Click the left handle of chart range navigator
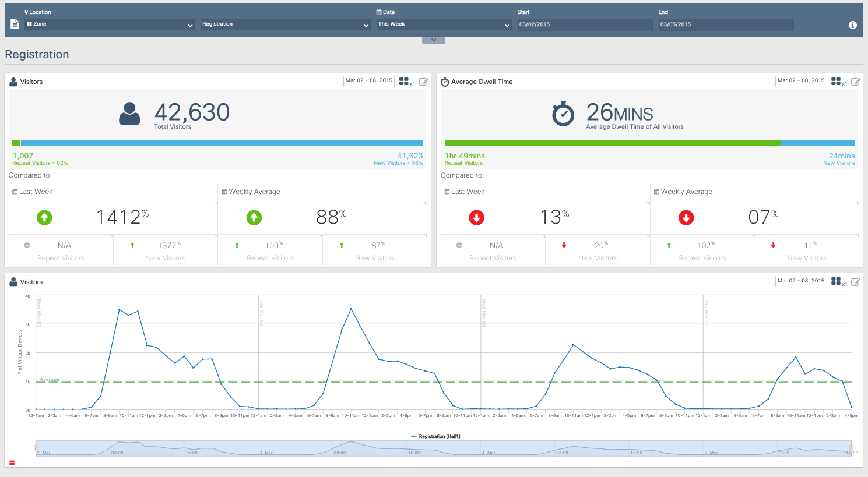868x477 pixels. (36, 448)
